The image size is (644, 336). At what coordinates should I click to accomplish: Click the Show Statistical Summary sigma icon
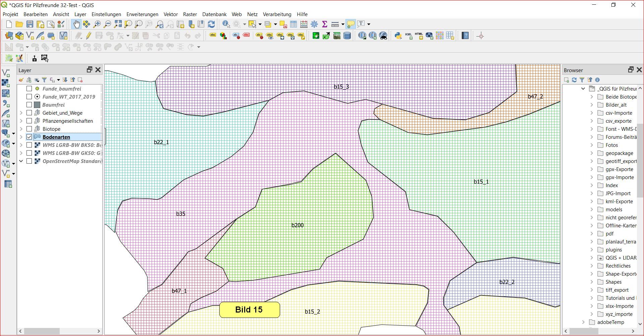coord(324,24)
